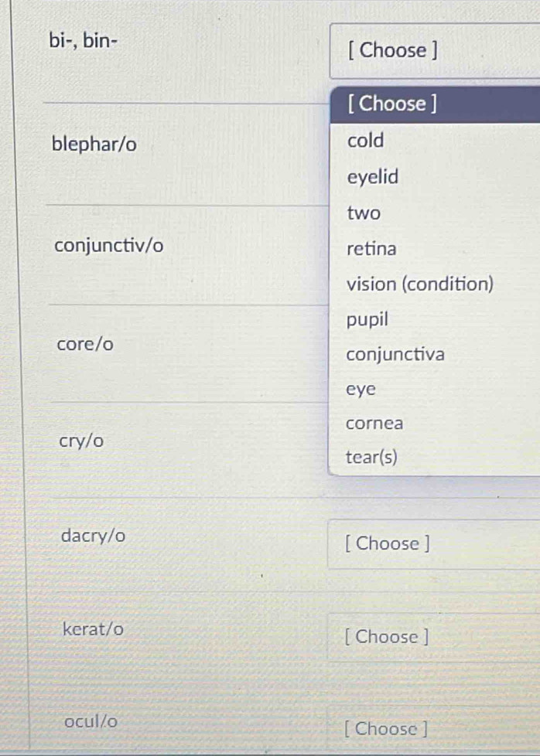Choose "vision (condition)" from the list
The height and width of the screenshot is (756, 540).
(x=419, y=284)
